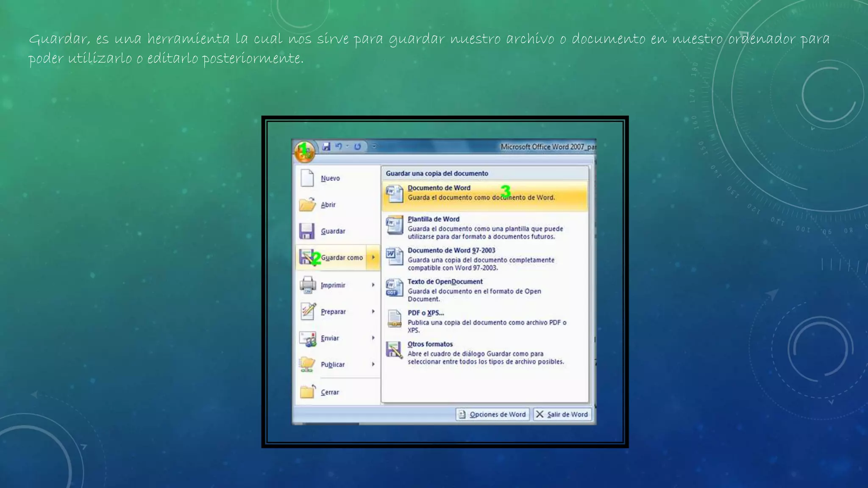Choose Documento de Word save option
Viewport: 868px width, 488px height.
click(x=485, y=196)
